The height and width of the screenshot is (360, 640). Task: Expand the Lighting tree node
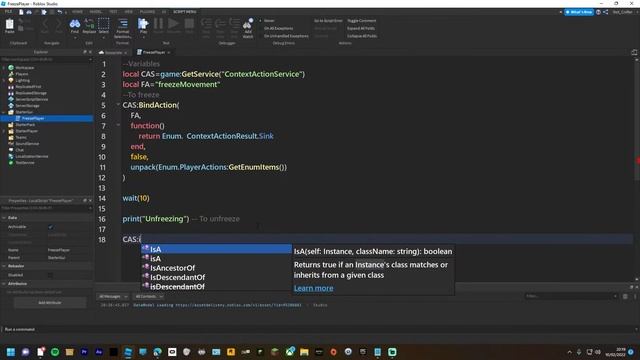click(x=4, y=80)
